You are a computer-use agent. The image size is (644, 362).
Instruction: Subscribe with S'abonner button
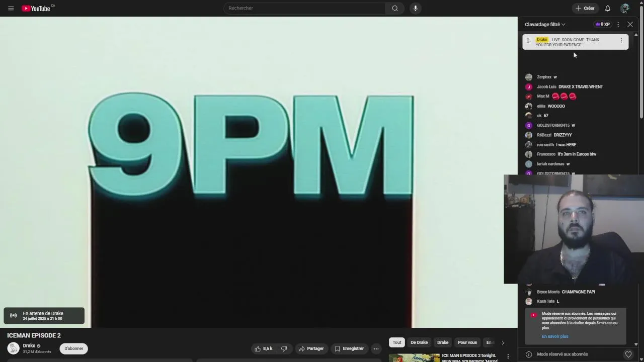click(73, 348)
